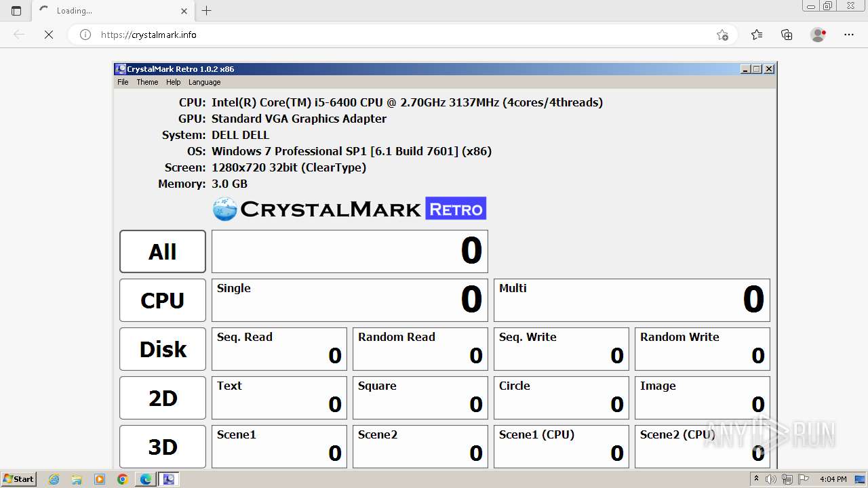Screen dimensions: 868x488
Task: Run the 3D benchmark
Action: [x=163, y=447]
